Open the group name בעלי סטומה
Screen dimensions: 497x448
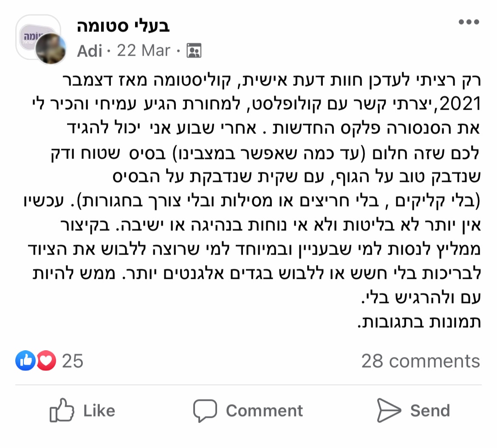pos(123,26)
